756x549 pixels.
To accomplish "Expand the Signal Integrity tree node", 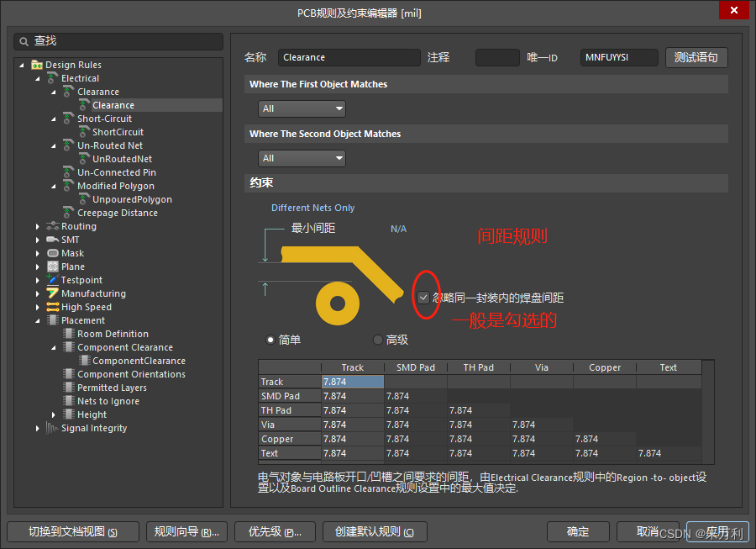I will [x=38, y=428].
